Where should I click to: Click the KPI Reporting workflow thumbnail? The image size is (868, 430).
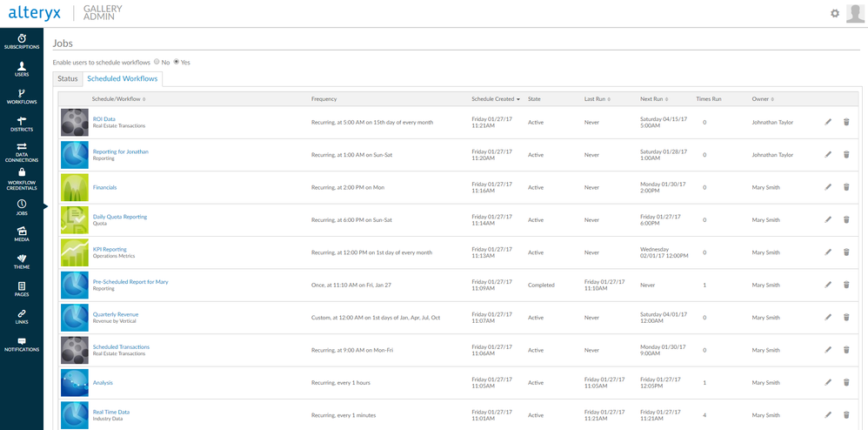pyautogui.click(x=74, y=252)
